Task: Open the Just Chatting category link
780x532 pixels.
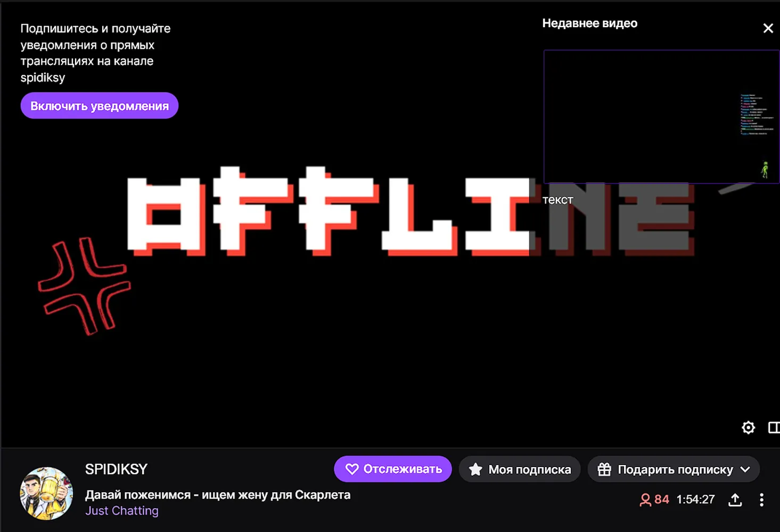Action: point(122,511)
